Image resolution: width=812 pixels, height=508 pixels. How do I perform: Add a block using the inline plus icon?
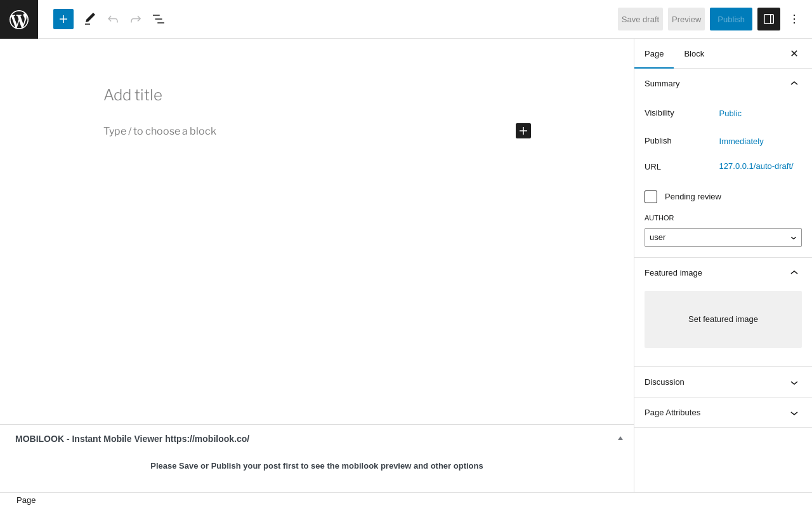click(x=523, y=131)
